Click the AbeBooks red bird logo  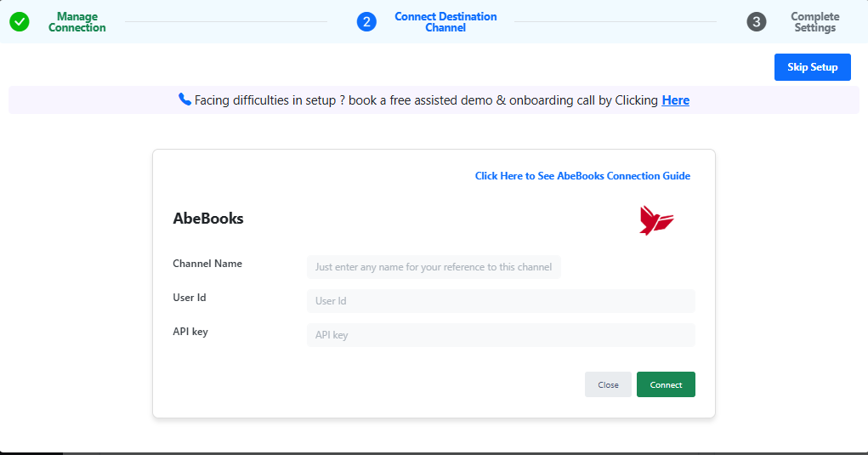(x=656, y=220)
